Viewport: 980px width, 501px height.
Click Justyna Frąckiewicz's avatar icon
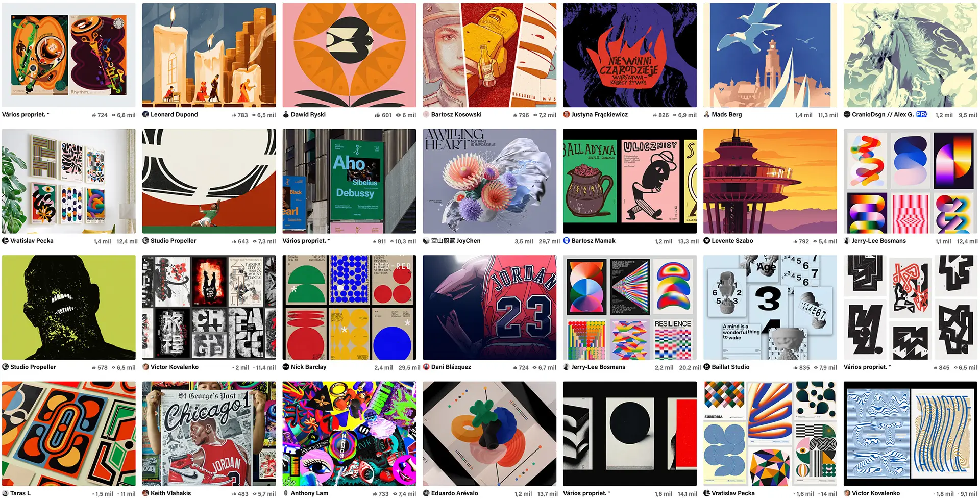coord(567,115)
